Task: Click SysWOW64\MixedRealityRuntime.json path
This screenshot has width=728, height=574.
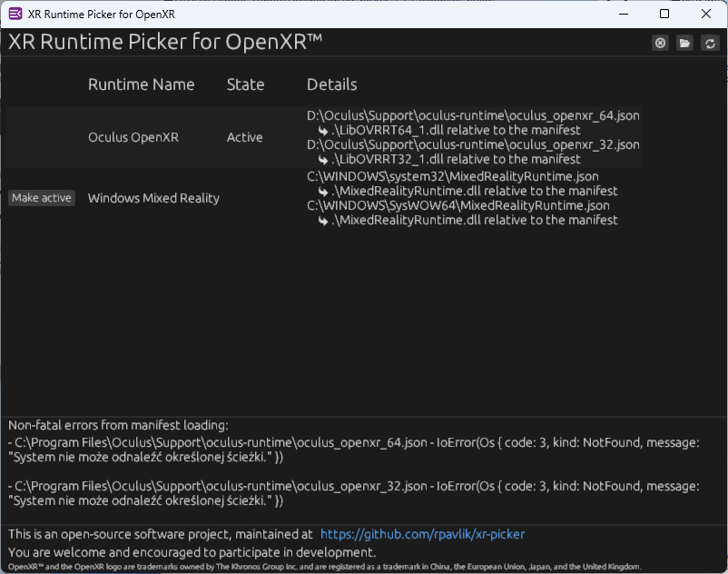Action: (458, 206)
